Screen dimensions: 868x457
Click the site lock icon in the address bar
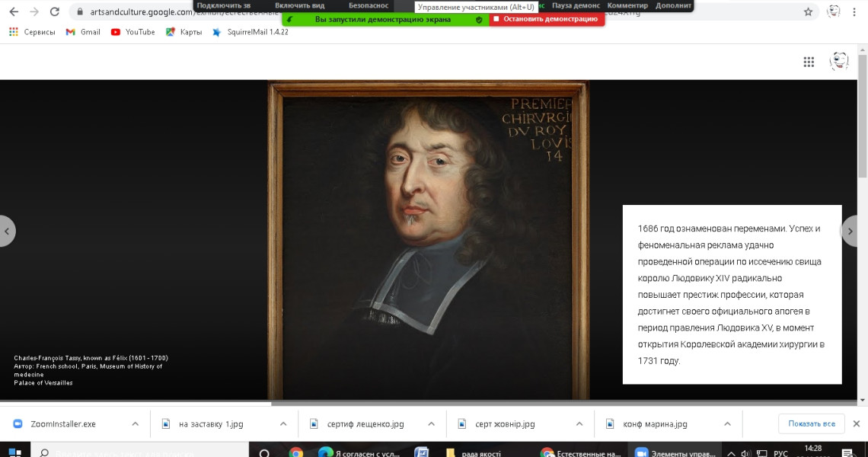80,11
